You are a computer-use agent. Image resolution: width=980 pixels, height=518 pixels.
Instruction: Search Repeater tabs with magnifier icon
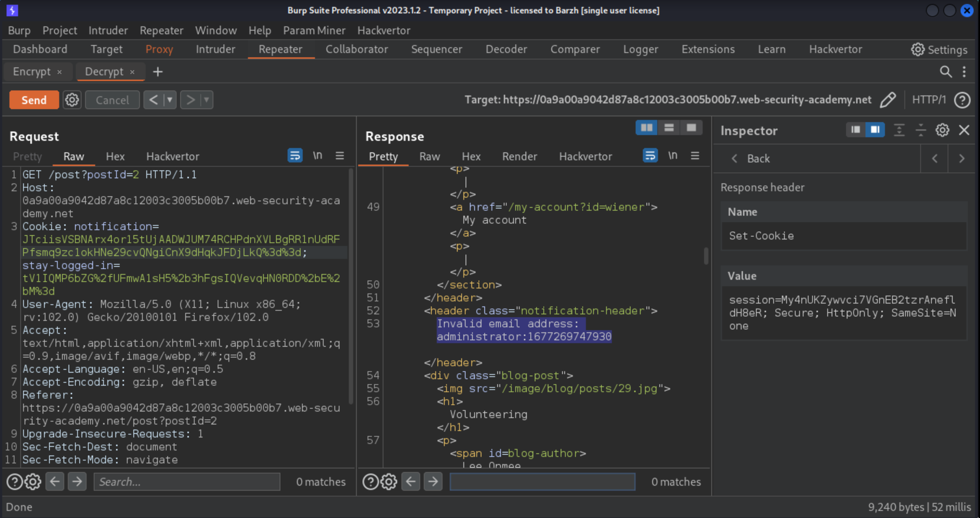click(946, 71)
